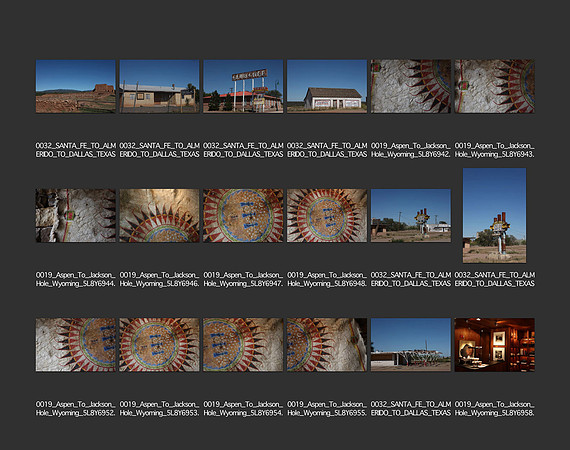The height and width of the screenshot is (450, 570).
Task: Select the SL8Y6953 centered shield thumbnail
Action: pyautogui.click(x=159, y=345)
